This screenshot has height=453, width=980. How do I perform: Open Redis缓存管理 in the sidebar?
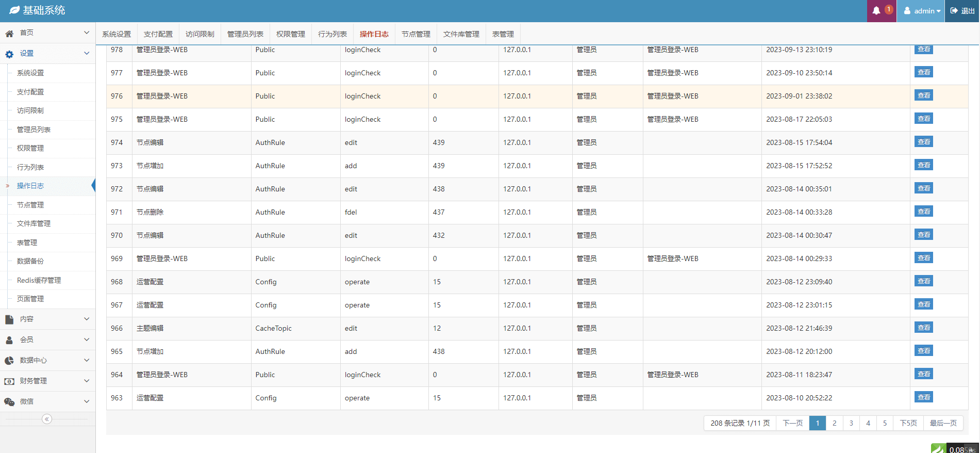(39, 280)
